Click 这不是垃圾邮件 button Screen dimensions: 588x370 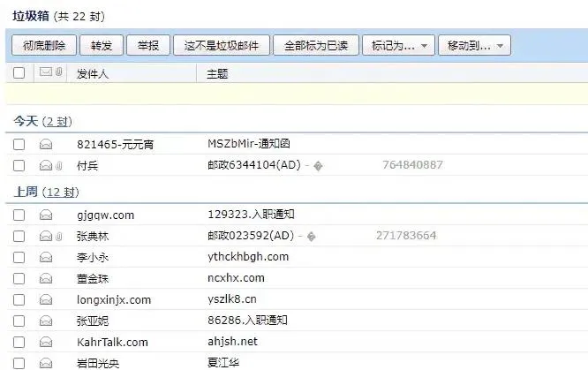click(222, 45)
